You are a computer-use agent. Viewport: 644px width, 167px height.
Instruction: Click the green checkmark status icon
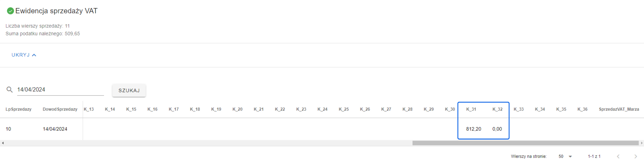10,11
